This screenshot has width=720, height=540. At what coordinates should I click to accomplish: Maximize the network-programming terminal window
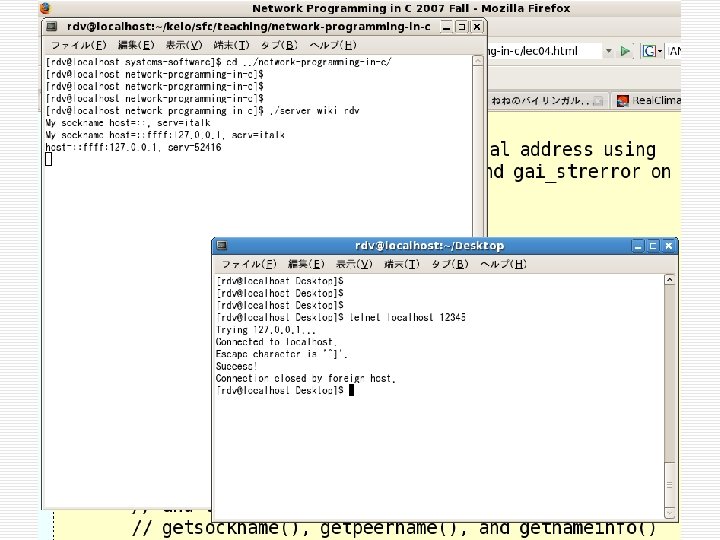(461, 27)
